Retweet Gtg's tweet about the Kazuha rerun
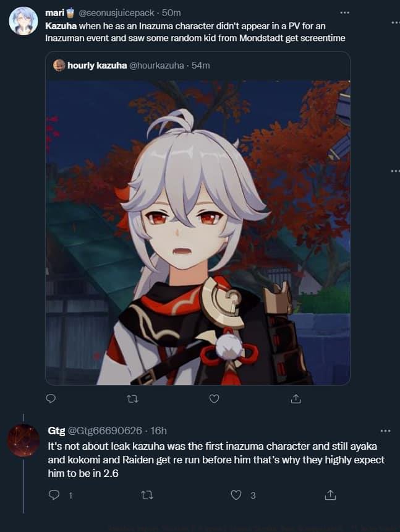Screen dimensions: 400x532 click(147, 496)
